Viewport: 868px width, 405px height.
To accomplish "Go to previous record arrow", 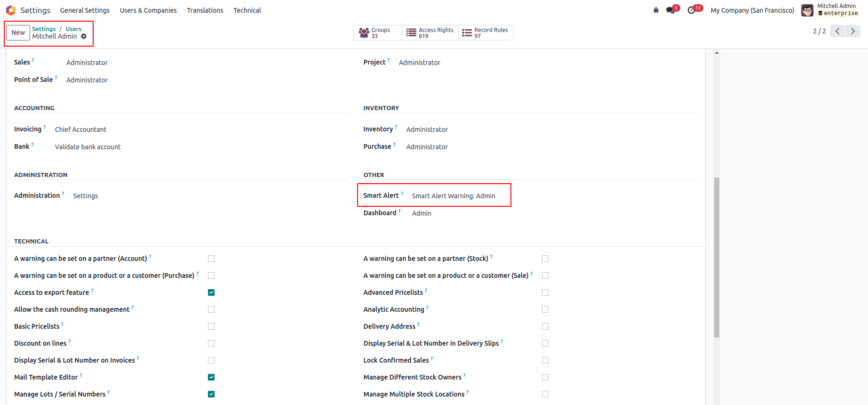I will [837, 31].
